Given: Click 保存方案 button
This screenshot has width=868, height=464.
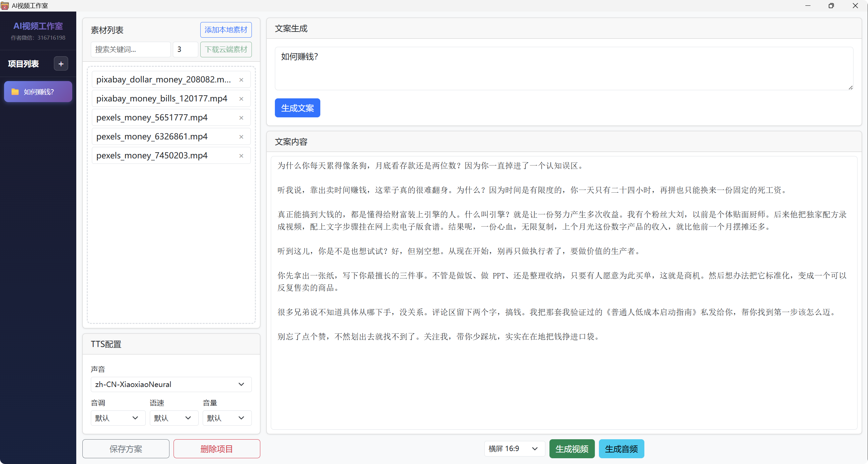Looking at the screenshot, I should (x=126, y=449).
